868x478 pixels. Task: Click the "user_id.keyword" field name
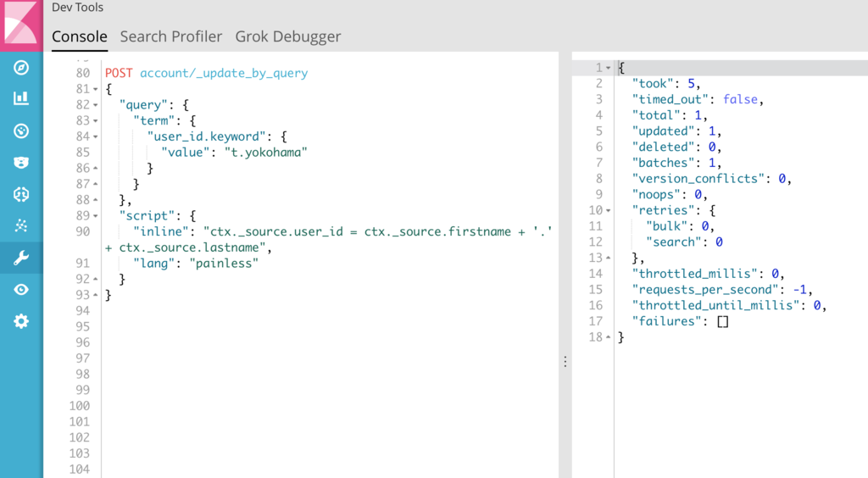[x=207, y=136]
